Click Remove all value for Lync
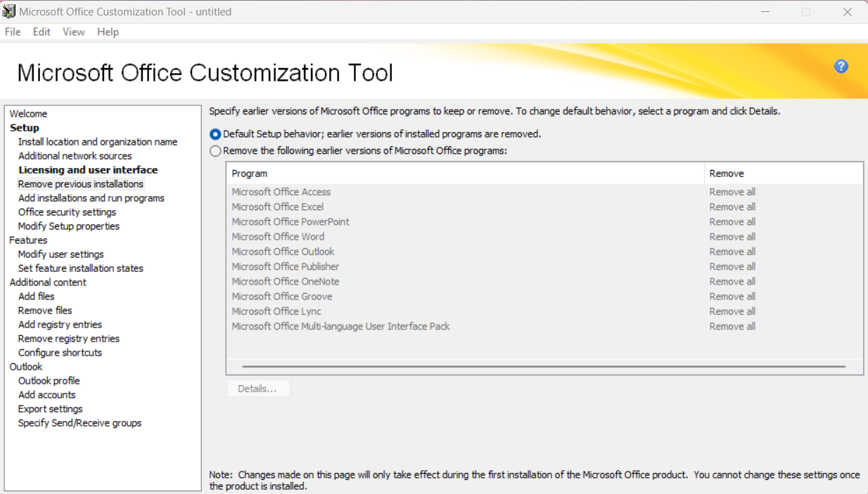This screenshot has width=868, height=494. point(732,311)
